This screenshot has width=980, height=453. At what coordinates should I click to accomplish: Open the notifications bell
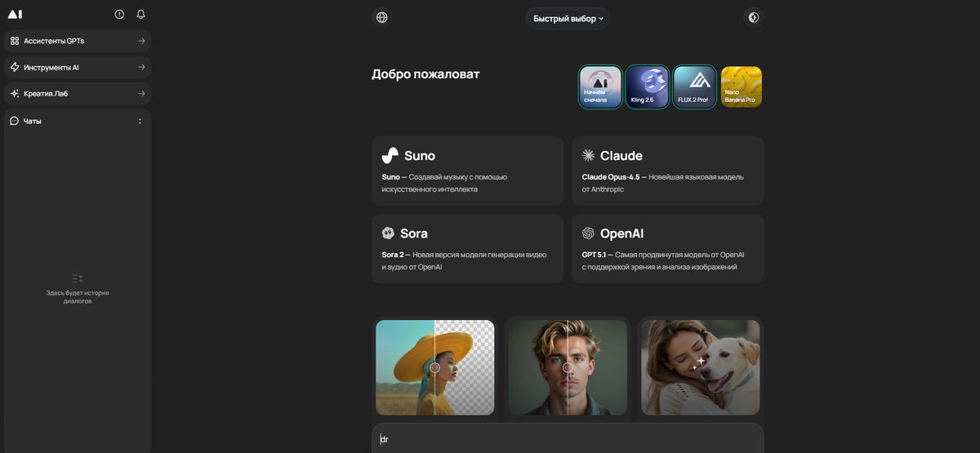coord(140,14)
